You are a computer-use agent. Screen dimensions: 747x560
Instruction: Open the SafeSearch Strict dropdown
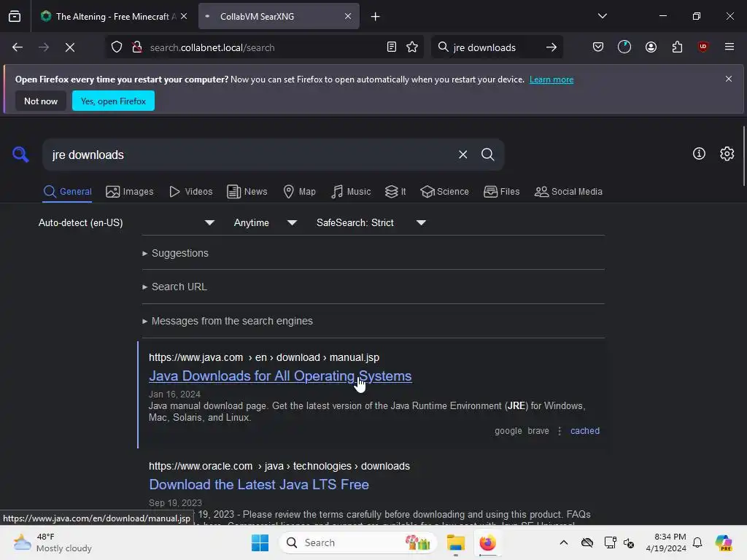(371, 223)
